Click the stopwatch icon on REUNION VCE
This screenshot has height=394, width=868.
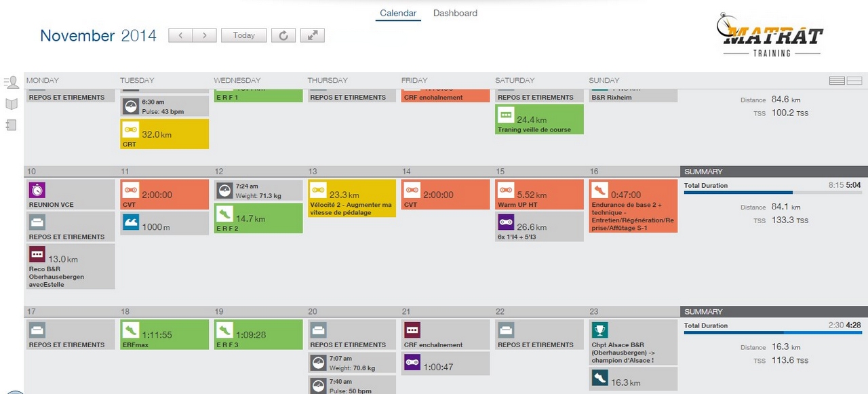click(x=37, y=190)
